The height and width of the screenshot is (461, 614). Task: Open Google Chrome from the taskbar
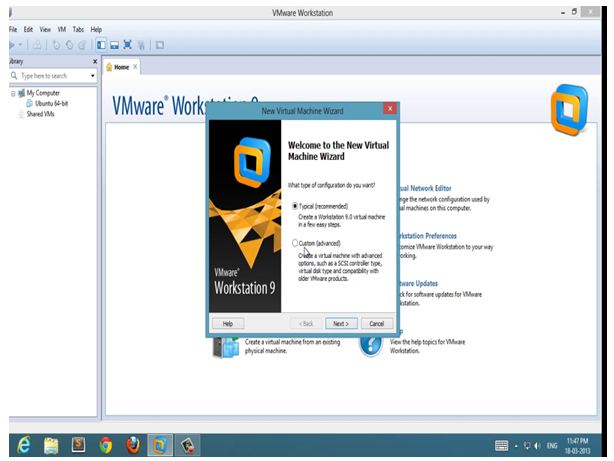point(106,446)
